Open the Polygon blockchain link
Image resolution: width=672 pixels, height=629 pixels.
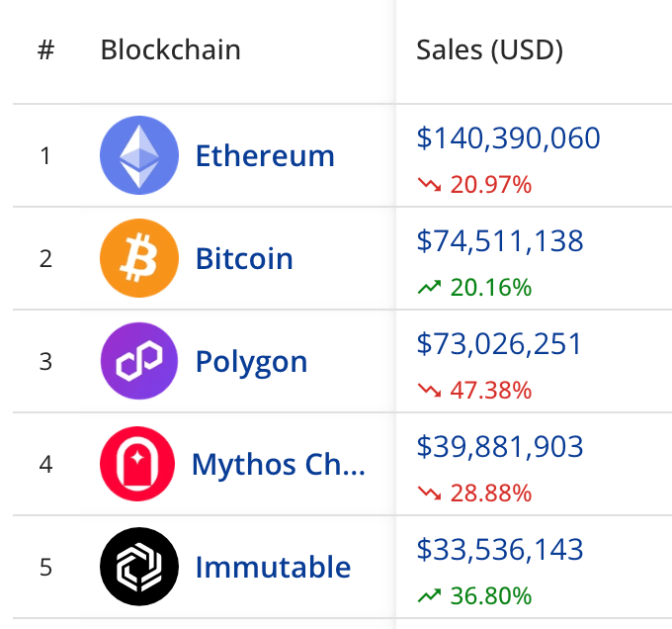point(252,363)
